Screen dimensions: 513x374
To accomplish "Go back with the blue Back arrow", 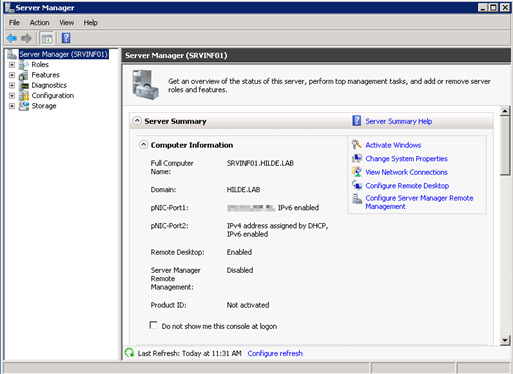I will [x=12, y=38].
